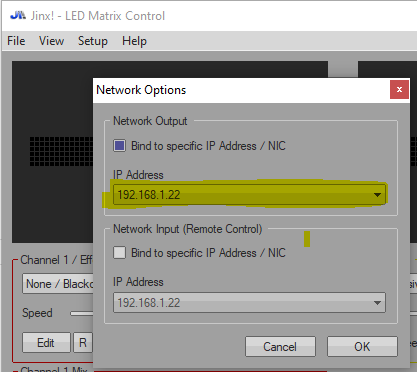The image size is (417, 372).
Task: Click the Network Input (Remote Control) label
Action: click(188, 229)
